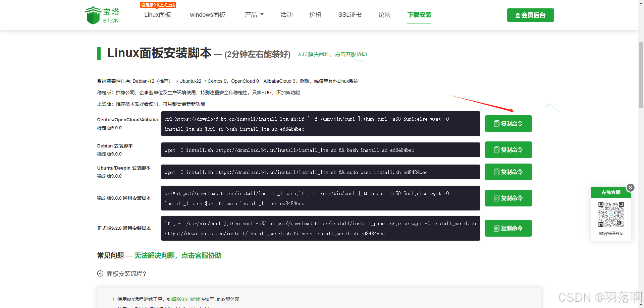Click the WeChat QR code image
The image size is (644, 308).
pos(611,214)
